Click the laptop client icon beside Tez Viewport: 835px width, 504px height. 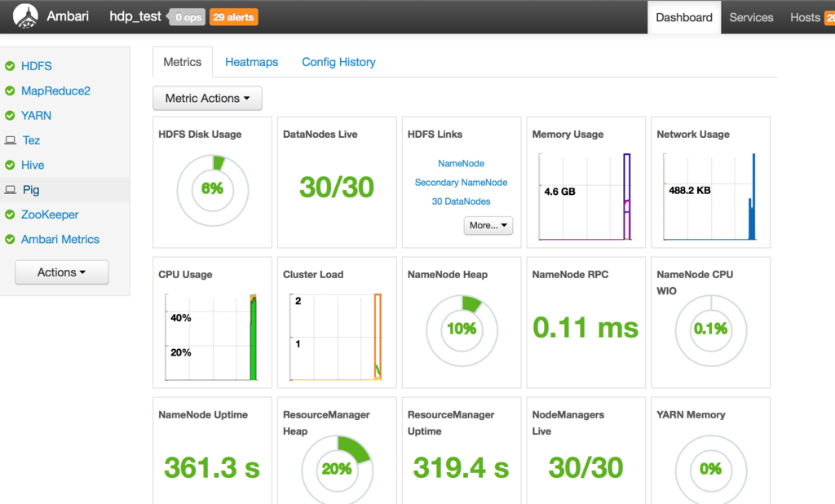[10, 140]
